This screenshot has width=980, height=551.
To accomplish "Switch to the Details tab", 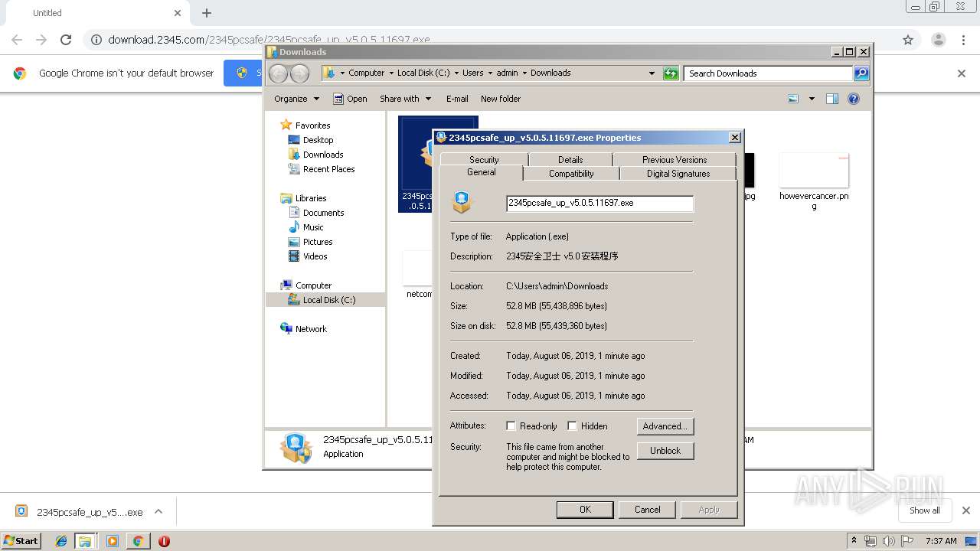I will pos(570,159).
